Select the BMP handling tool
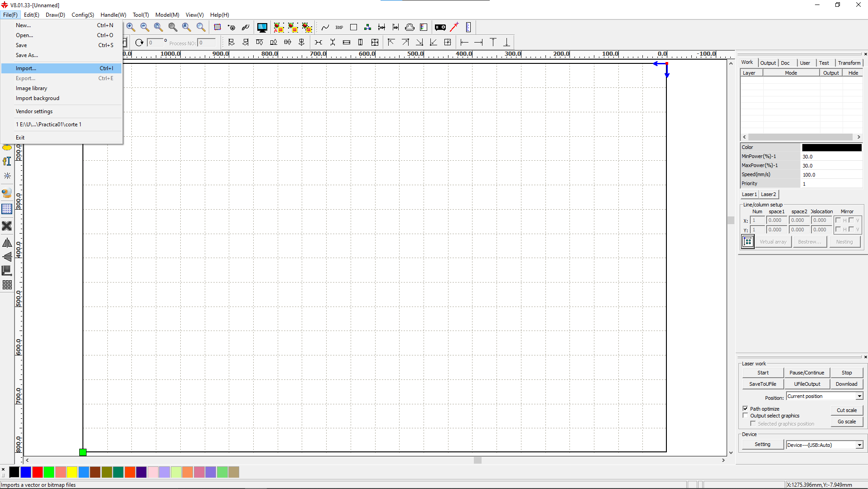Viewport: 868px width, 489px height. pos(339,28)
